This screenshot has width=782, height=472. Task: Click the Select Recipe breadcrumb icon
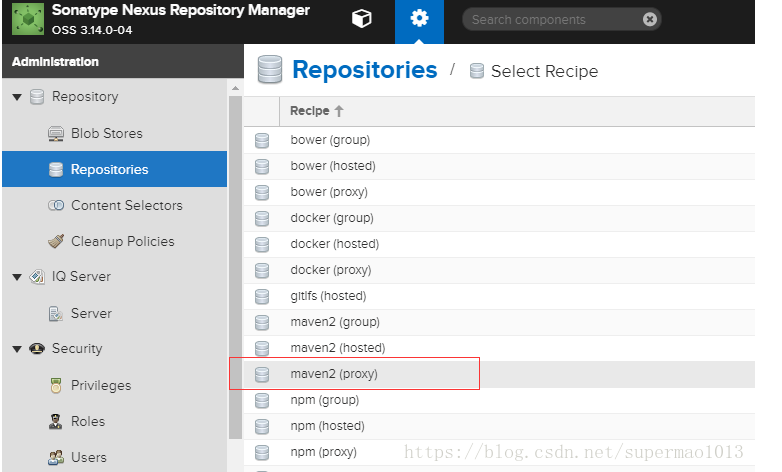coord(477,71)
